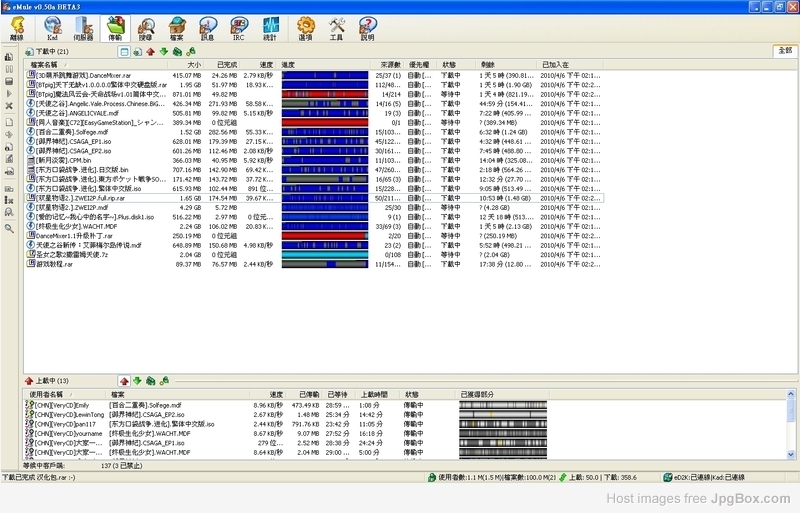Click known clients icon in uploads bar

164,381
